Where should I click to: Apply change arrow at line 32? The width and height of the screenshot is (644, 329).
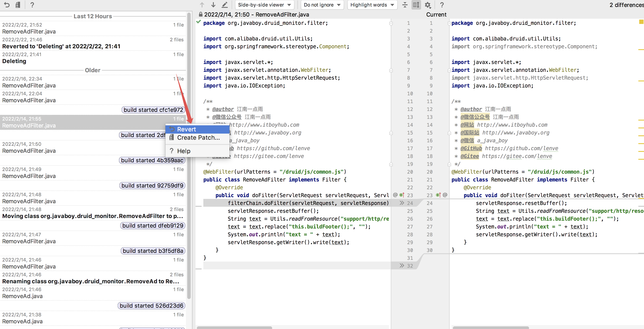(402, 265)
